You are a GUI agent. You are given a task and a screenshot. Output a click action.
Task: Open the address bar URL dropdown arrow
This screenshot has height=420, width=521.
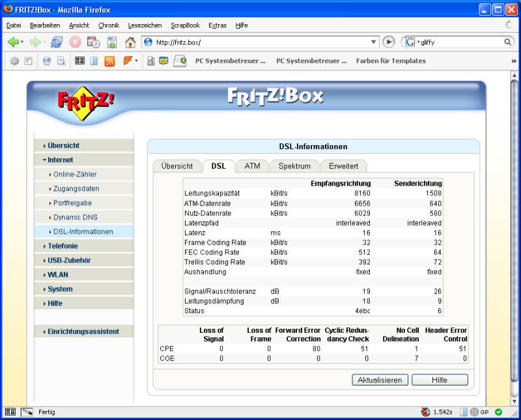click(373, 42)
